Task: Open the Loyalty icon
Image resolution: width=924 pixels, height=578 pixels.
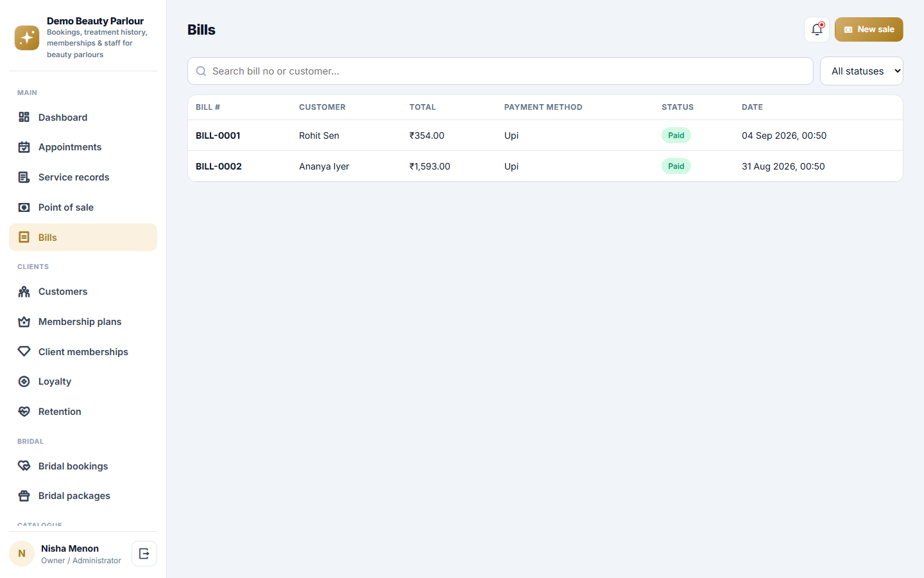Action: tap(24, 381)
